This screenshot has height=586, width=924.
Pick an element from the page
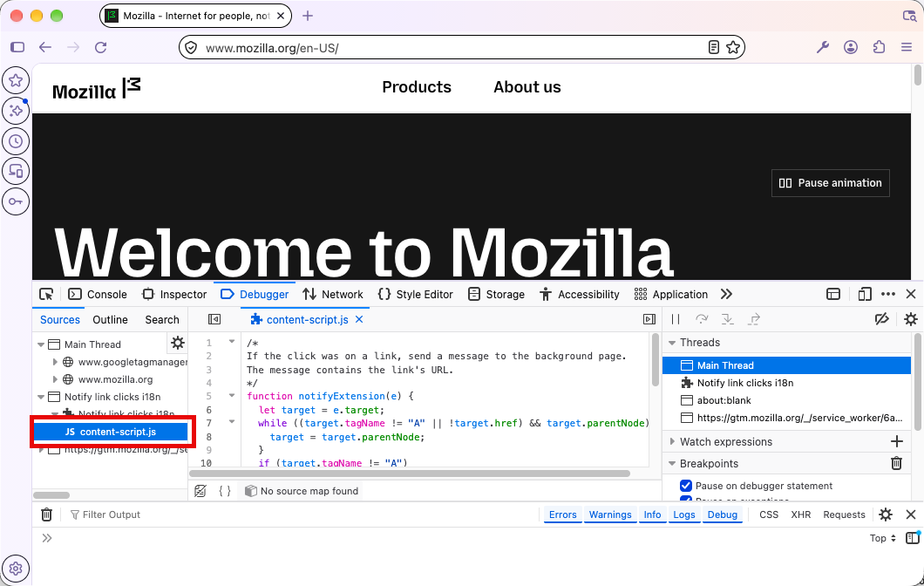click(x=46, y=294)
